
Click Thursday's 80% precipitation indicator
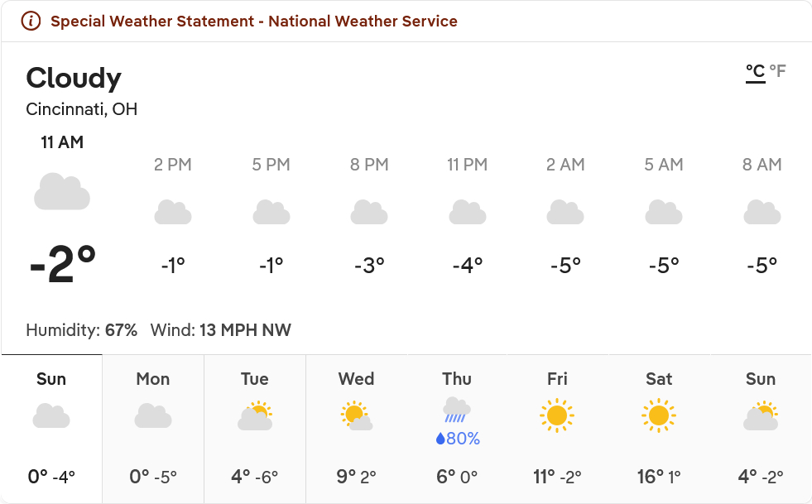(x=458, y=439)
